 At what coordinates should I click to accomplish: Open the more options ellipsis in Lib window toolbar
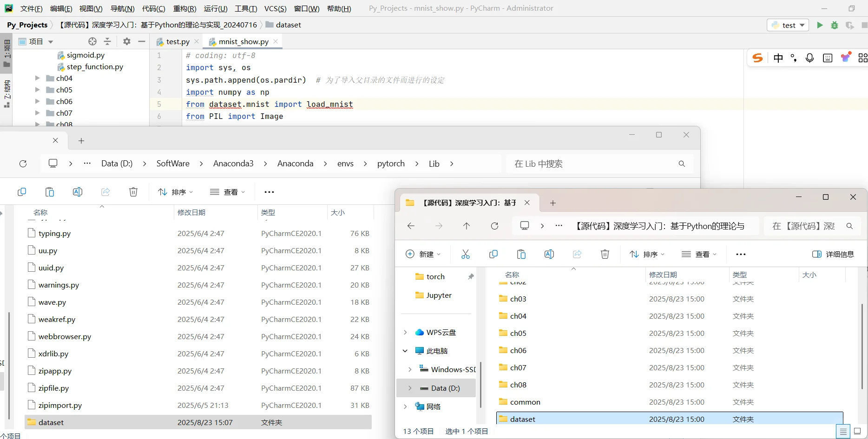(x=269, y=192)
